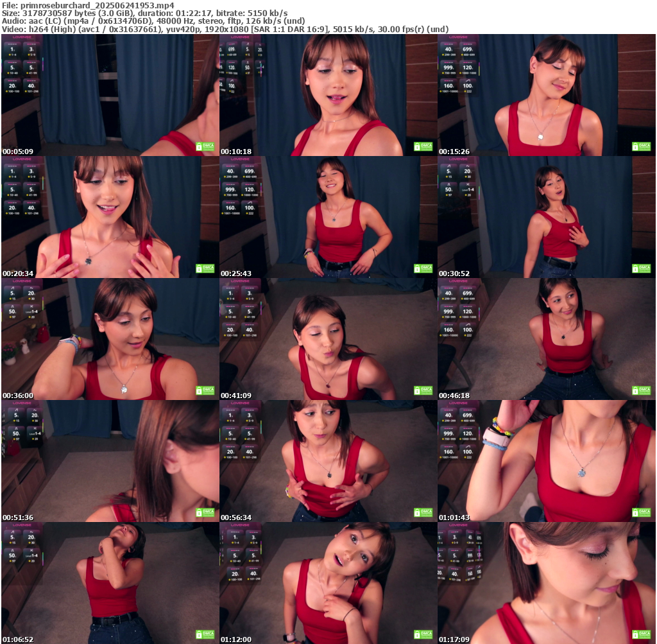Open the thumbnail frame at 00:20:34
This screenshot has height=644, width=657.
pyautogui.click(x=110, y=217)
